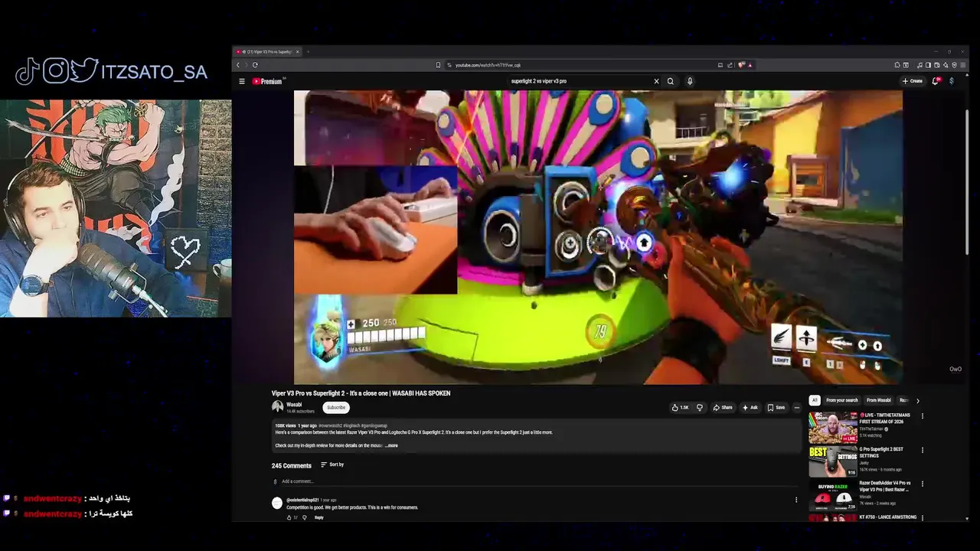The width and height of the screenshot is (980, 551).
Task: Open 'G Pro Superlight 2 BEST SETTINGS' title
Action: 881,452
